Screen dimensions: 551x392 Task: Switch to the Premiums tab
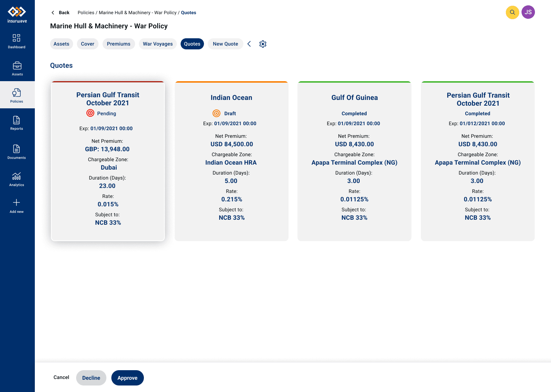pos(119,44)
